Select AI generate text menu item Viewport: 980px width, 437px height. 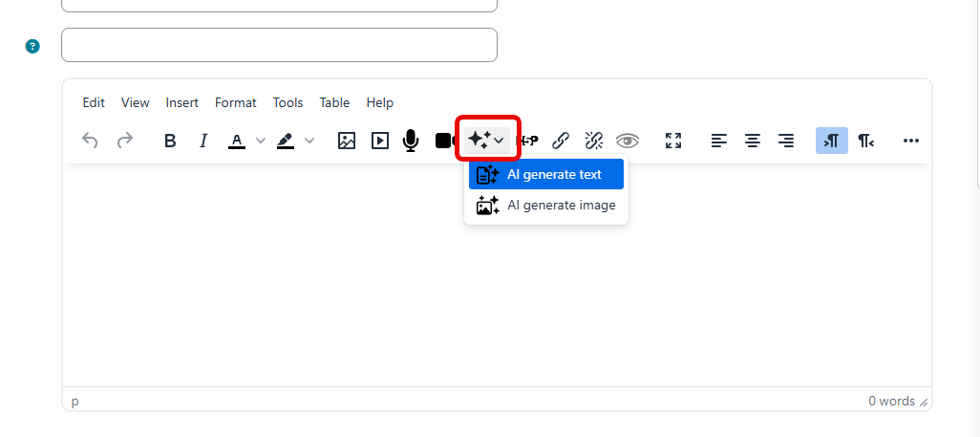[x=546, y=174]
